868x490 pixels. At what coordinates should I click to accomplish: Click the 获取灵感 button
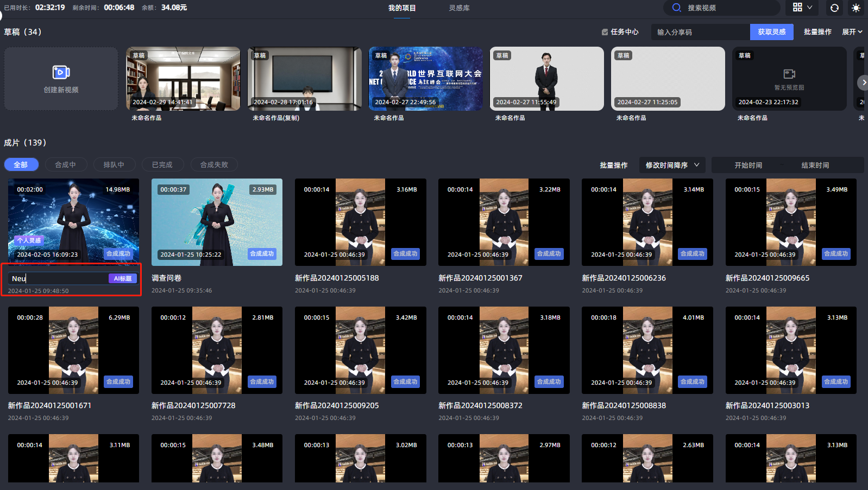(772, 32)
